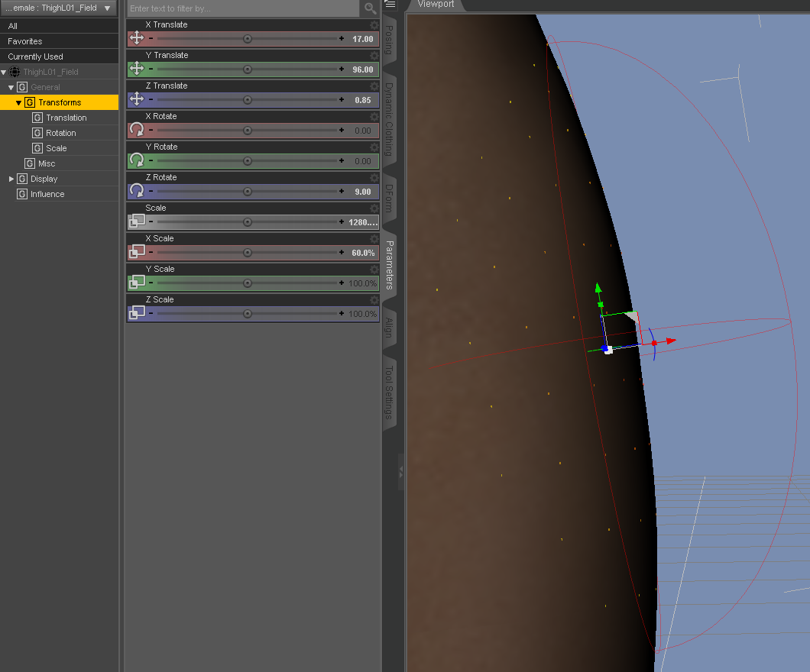Screen dimensions: 810x672
Task: Open settings gear for X Rotate
Action: pos(374,116)
